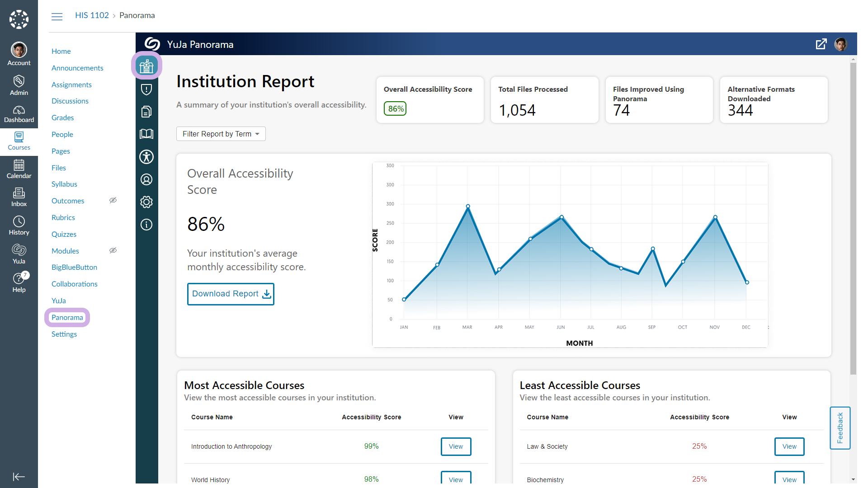Open Collaborations in course navigation
The height and width of the screenshot is (488, 868).
coord(75,284)
